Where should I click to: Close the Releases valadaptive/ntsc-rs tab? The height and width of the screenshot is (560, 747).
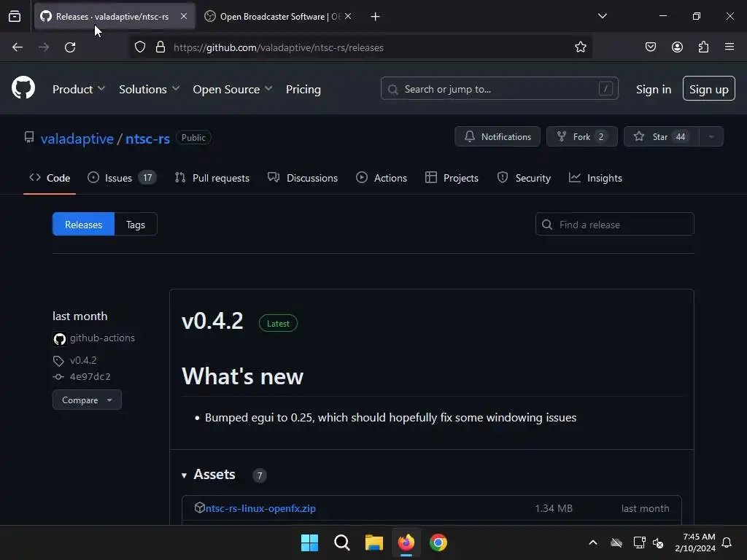[184, 16]
